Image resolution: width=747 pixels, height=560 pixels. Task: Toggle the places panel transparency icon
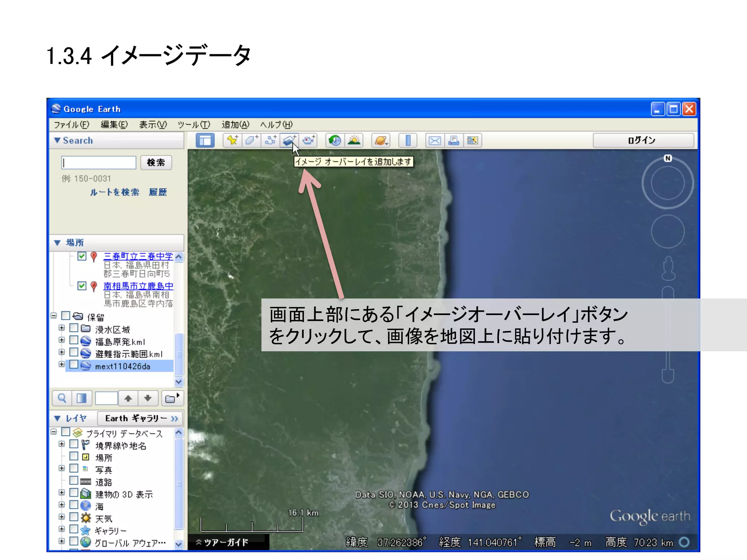pyautogui.click(x=82, y=398)
